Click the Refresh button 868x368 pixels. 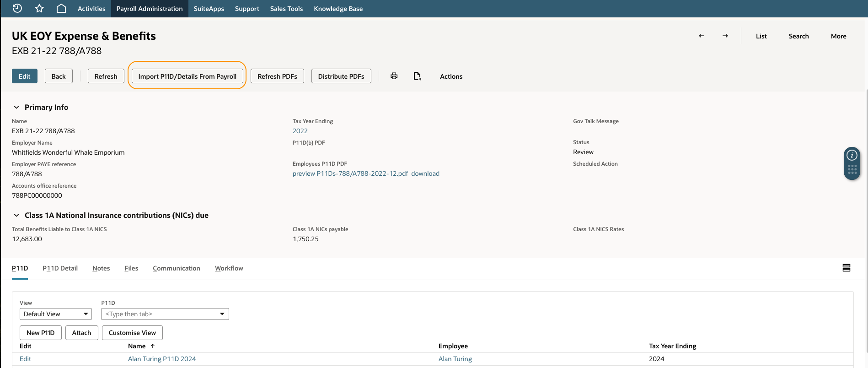[106, 76]
